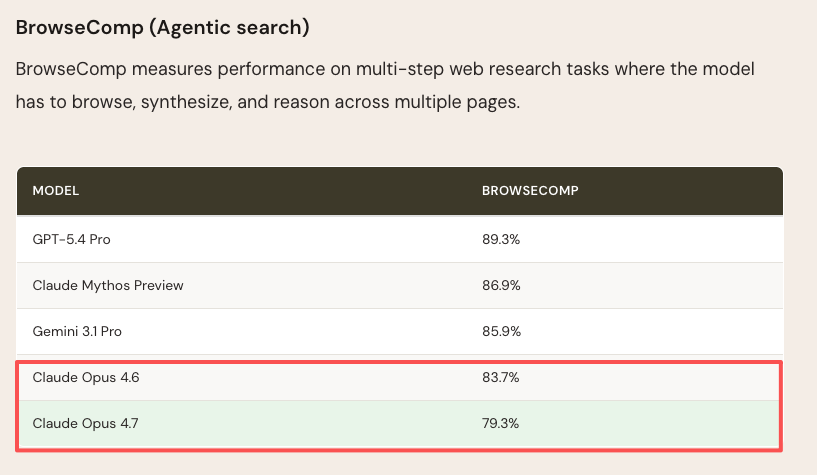This screenshot has height=475, width=817.
Task: Select the Gemini 3.1 Pro row label
Action: pos(77,331)
